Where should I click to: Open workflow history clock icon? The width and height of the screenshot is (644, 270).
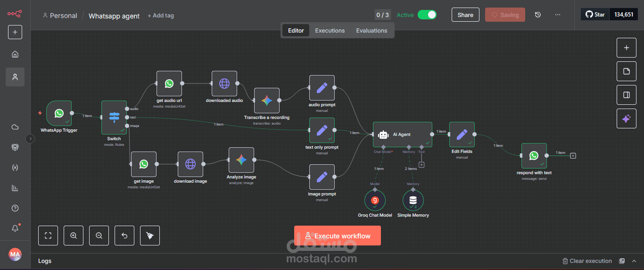tap(538, 15)
